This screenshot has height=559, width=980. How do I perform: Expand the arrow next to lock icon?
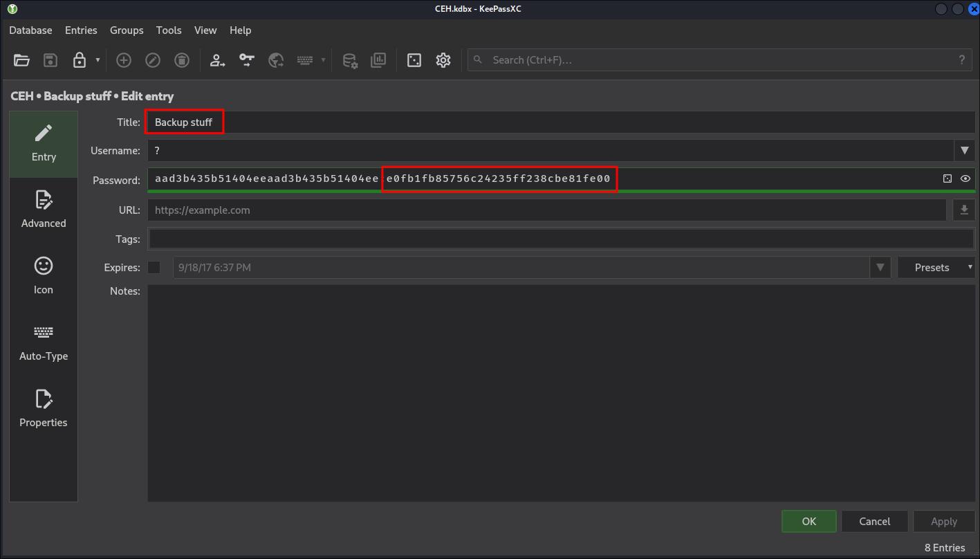click(x=98, y=60)
